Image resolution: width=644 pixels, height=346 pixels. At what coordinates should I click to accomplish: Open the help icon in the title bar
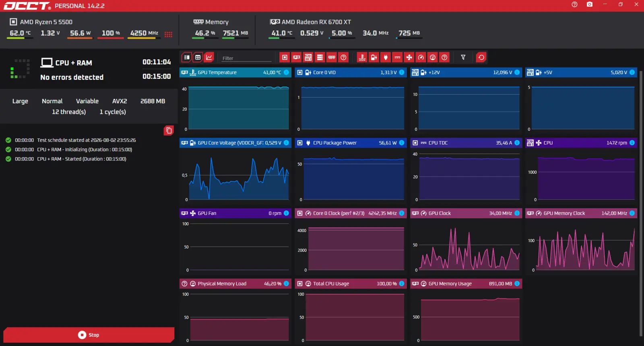[574, 4]
